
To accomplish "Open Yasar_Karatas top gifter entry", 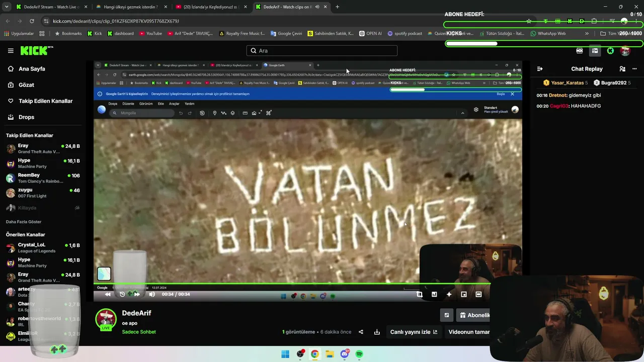I will click(x=566, y=83).
